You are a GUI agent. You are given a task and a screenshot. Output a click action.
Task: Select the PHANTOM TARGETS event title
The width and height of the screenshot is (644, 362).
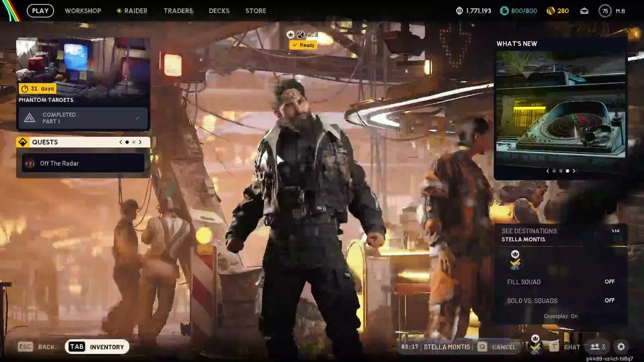tap(46, 100)
